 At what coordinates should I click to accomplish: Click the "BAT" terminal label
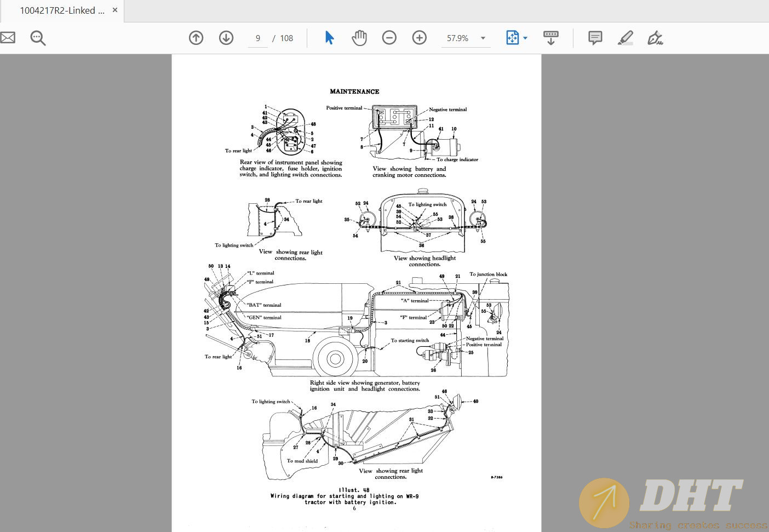264,305
